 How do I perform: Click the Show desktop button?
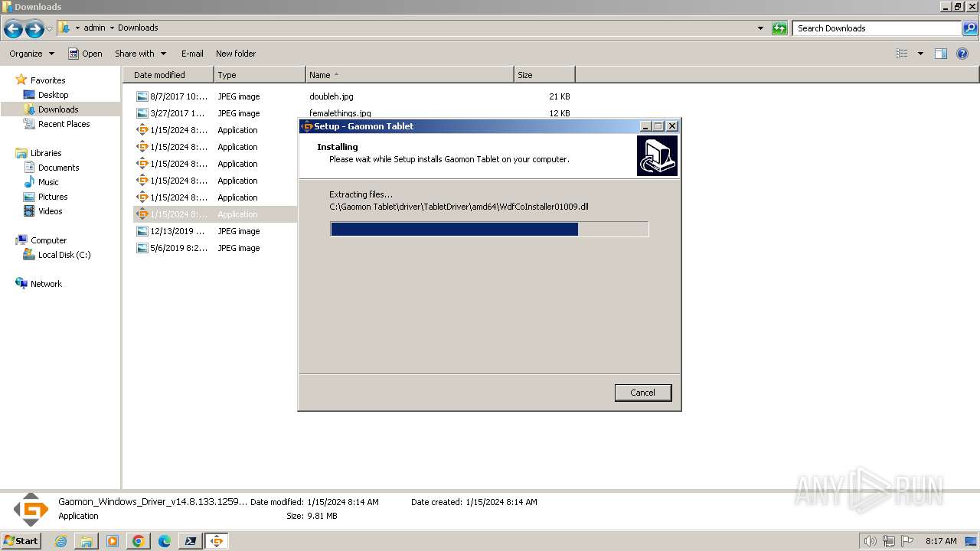[x=971, y=541]
